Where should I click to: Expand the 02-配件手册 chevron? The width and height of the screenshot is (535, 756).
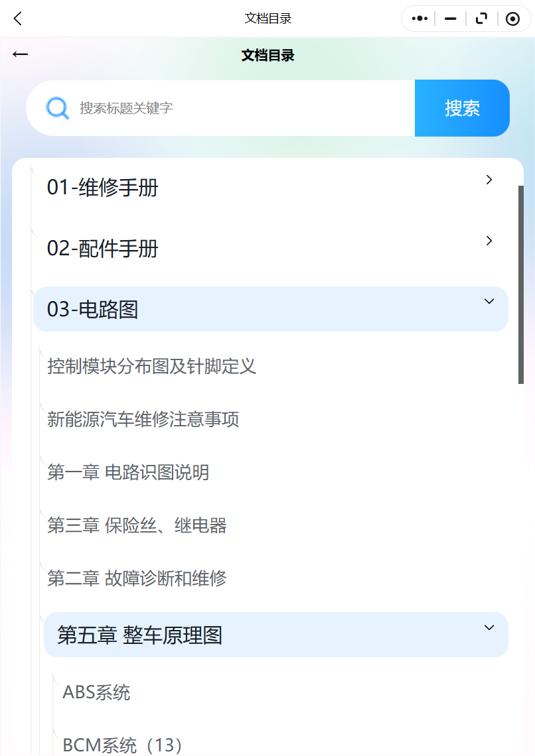pyautogui.click(x=489, y=241)
